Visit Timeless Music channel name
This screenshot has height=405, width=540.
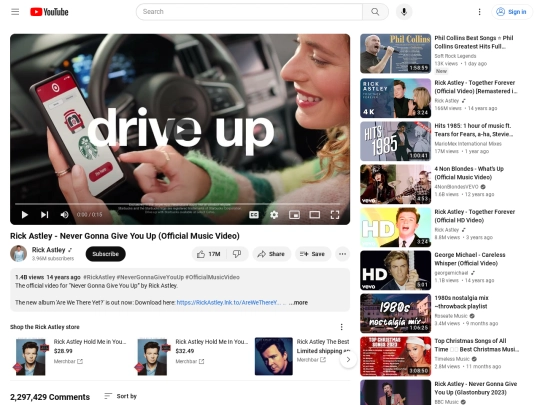(x=452, y=359)
